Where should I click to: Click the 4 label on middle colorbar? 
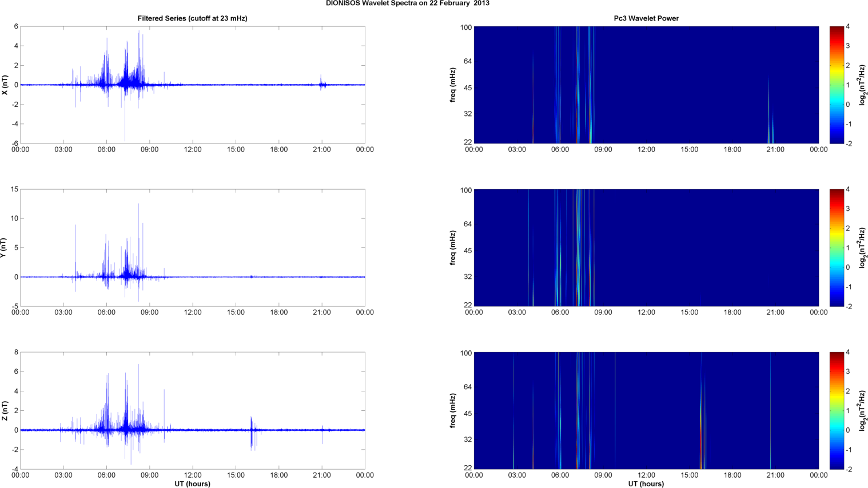pos(848,189)
